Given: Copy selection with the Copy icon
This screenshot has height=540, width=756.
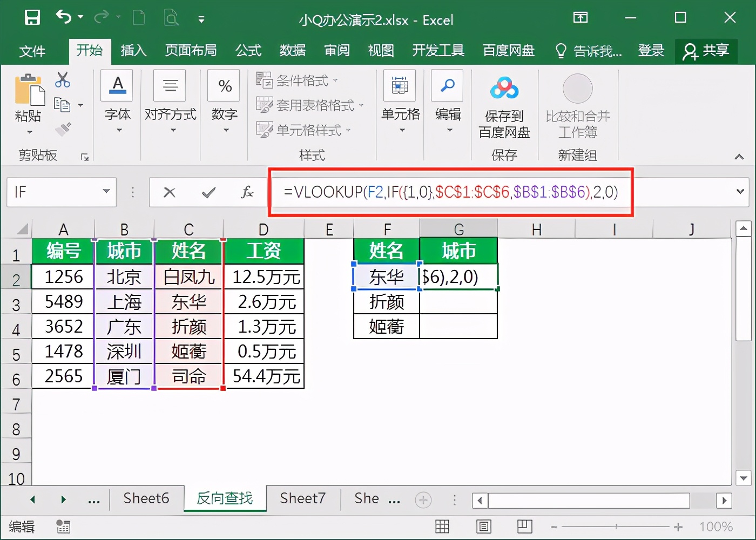Looking at the screenshot, I should tap(62, 105).
